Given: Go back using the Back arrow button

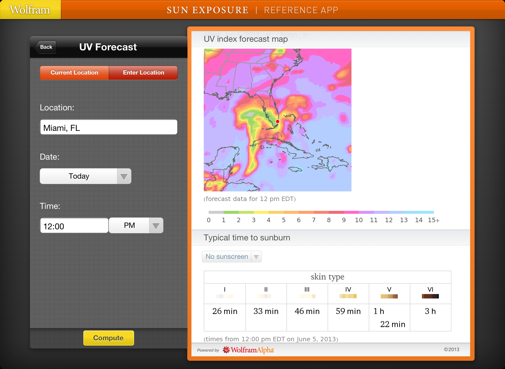Looking at the screenshot, I should (46, 47).
